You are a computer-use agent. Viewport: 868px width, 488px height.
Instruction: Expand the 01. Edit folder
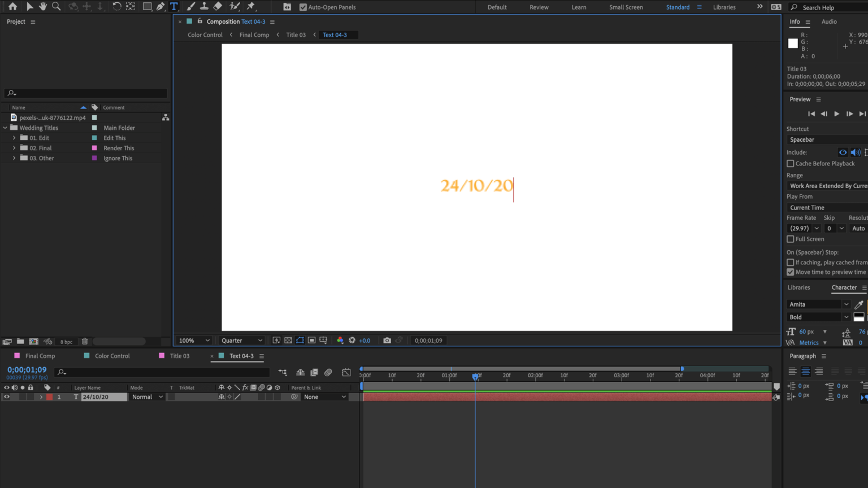[14, 137]
